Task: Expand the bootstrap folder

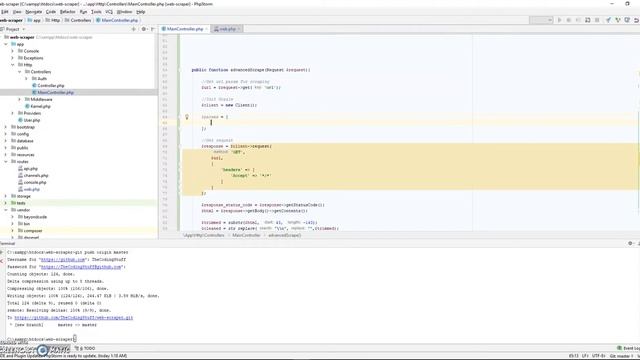Action: pyautogui.click(x=6, y=127)
